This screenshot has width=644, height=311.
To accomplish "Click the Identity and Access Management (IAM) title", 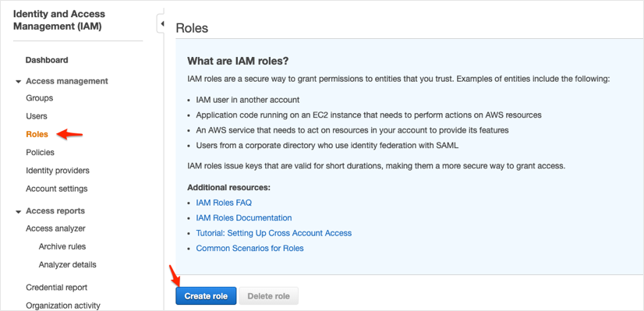I will (x=59, y=20).
